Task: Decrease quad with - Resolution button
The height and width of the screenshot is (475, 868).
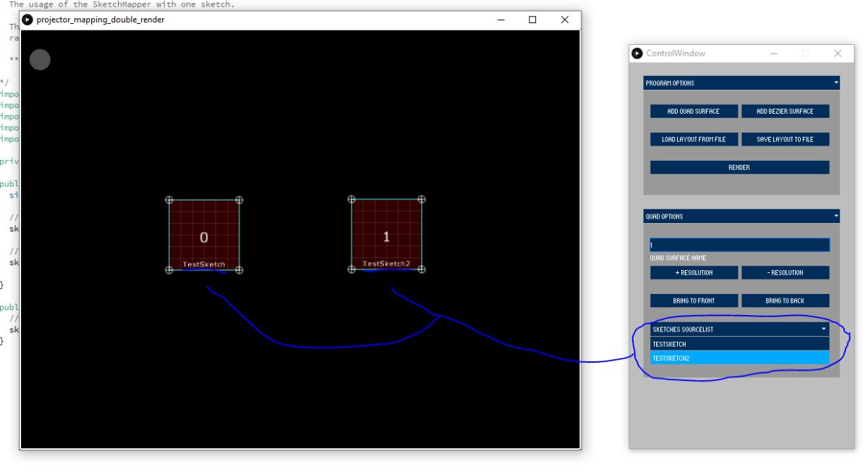Action: tap(785, 272)
